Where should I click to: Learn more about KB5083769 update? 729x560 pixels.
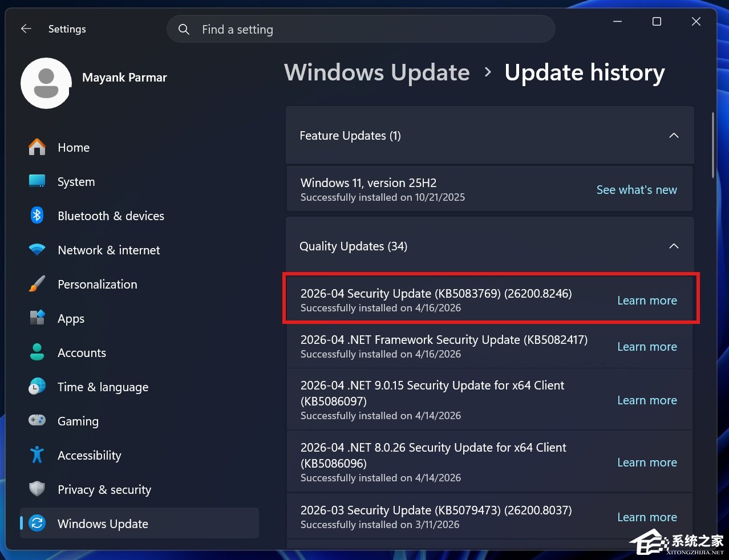pos(647,301)
